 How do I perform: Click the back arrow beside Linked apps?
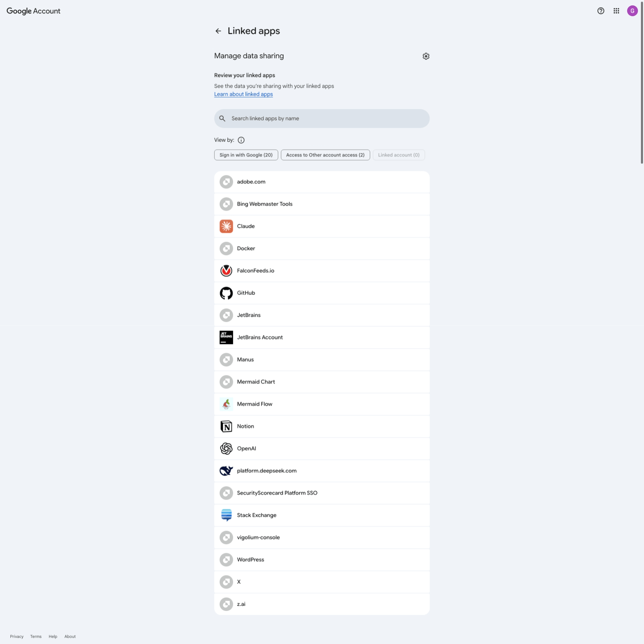coord(218,31)
